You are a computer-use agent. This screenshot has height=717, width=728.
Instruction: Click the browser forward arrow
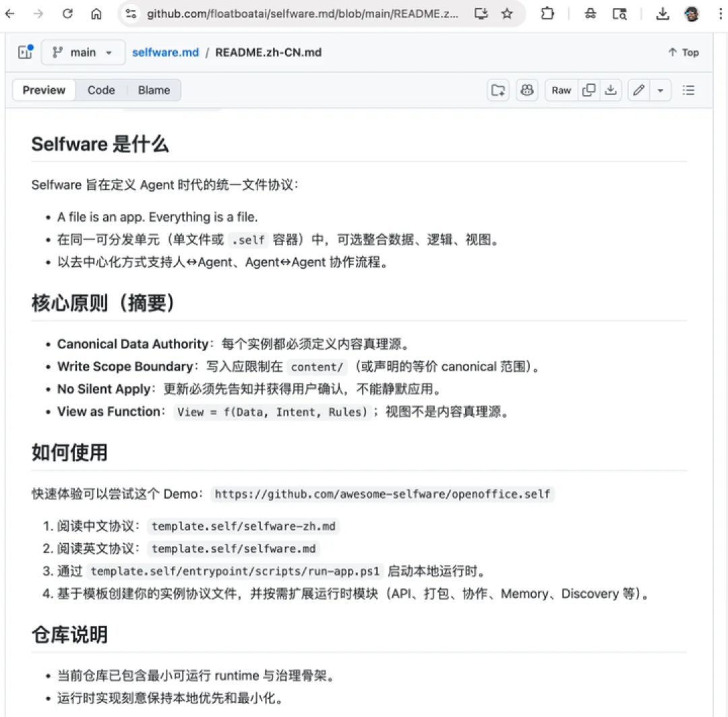coord(38,14)
